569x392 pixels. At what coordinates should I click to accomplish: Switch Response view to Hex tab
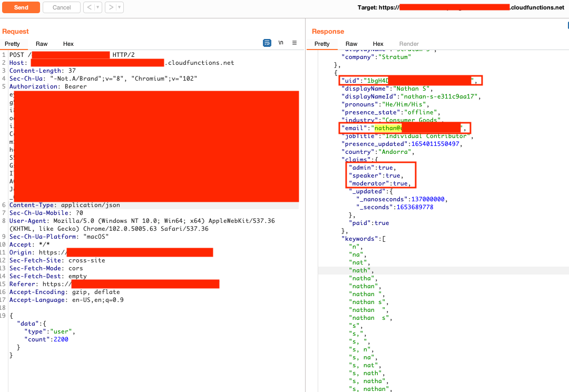click(378, 44)
